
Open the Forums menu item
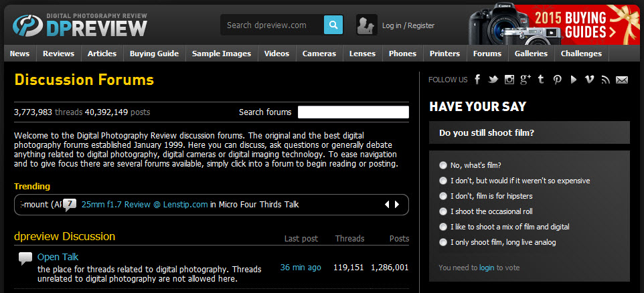click(x=487, y=54)
